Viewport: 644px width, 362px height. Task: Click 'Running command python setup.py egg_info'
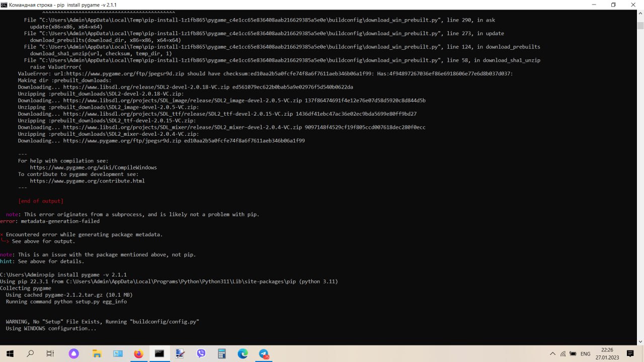(66, 302)
